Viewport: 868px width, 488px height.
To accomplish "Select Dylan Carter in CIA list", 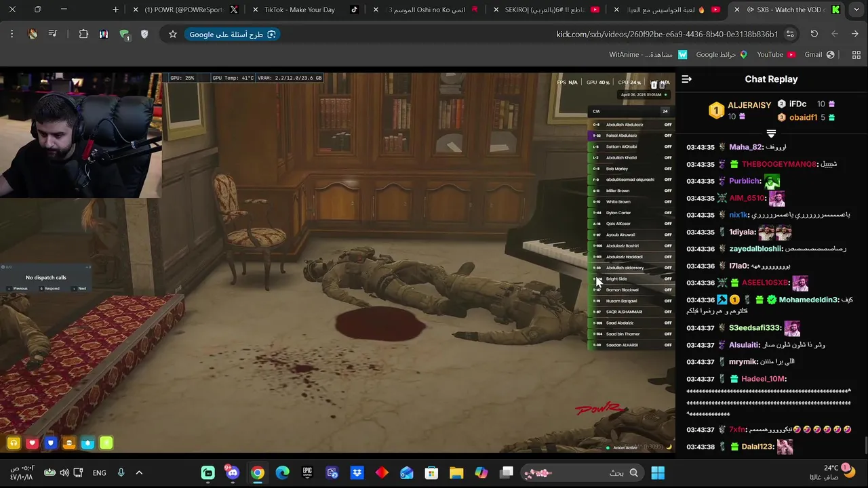I will point(631,213).
